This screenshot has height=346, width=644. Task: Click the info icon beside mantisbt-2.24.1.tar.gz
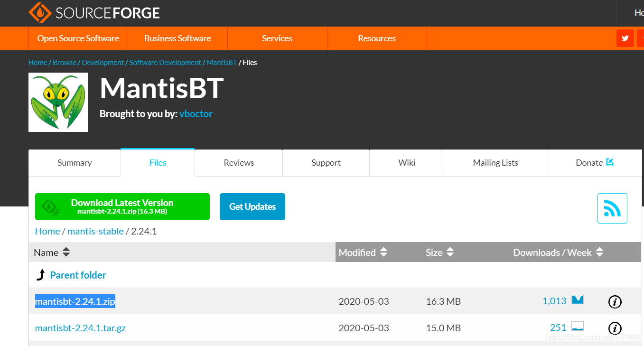tap(615, 328)
